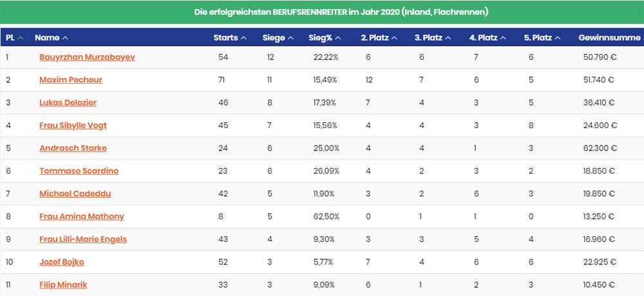Image resolution: width=644 pixels, height=296 pixels.
Task: Open Frau Sibylle Vogt's profile
Action: 73,125
